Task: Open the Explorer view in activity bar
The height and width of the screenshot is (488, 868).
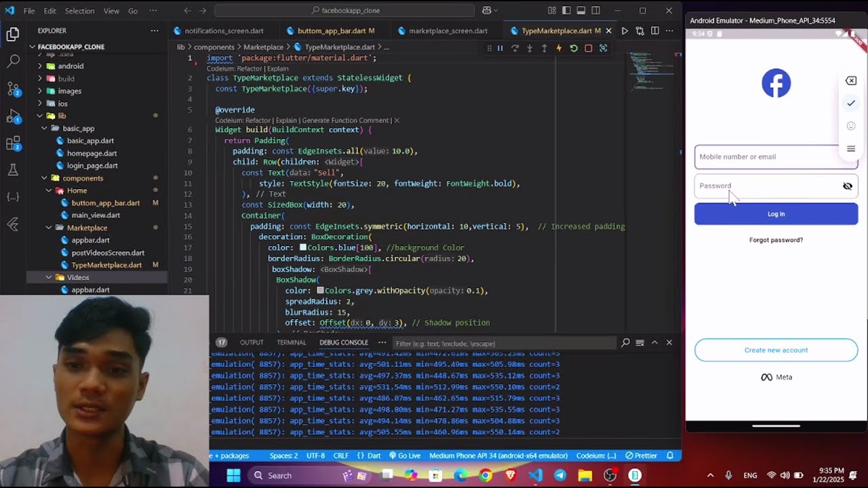Action: pos(13,35)
